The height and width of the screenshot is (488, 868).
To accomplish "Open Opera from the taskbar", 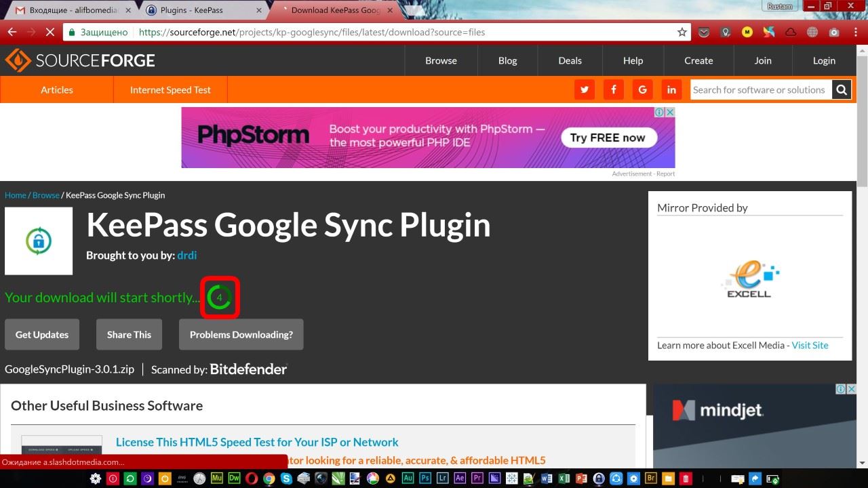I will (x=252, y=479).
